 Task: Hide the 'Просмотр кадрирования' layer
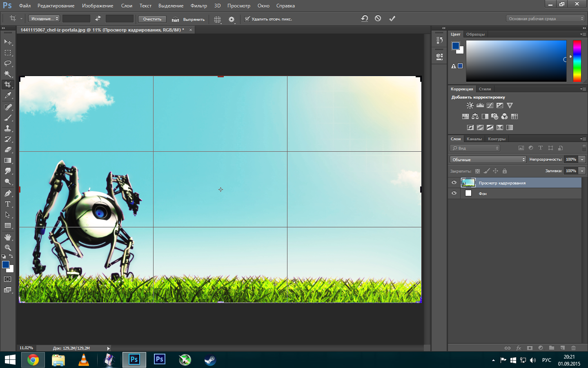(454, 183)
